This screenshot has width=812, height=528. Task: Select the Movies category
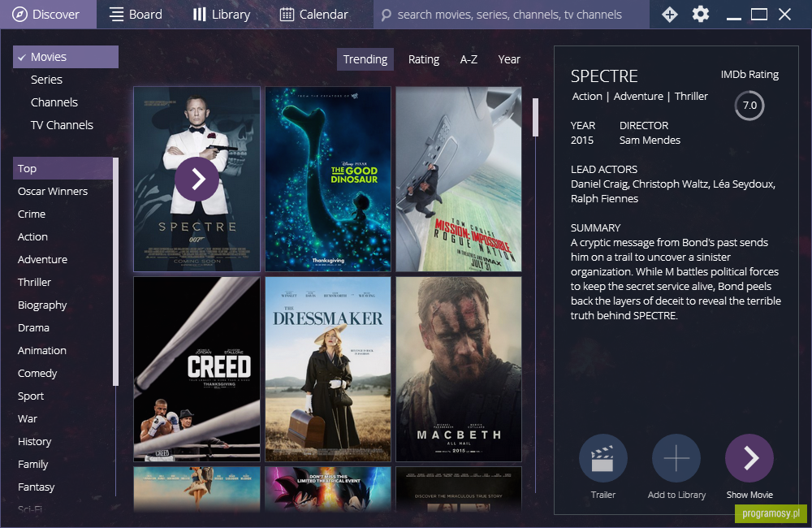(x=66, y=57)
